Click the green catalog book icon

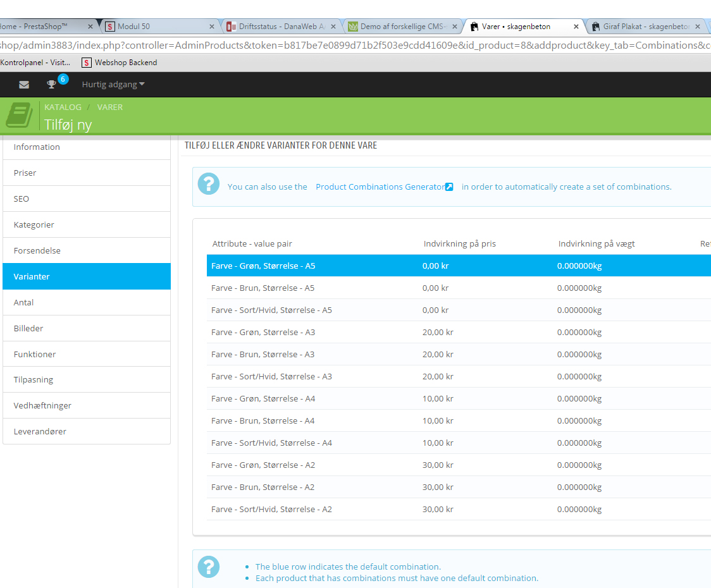point(19,116)
